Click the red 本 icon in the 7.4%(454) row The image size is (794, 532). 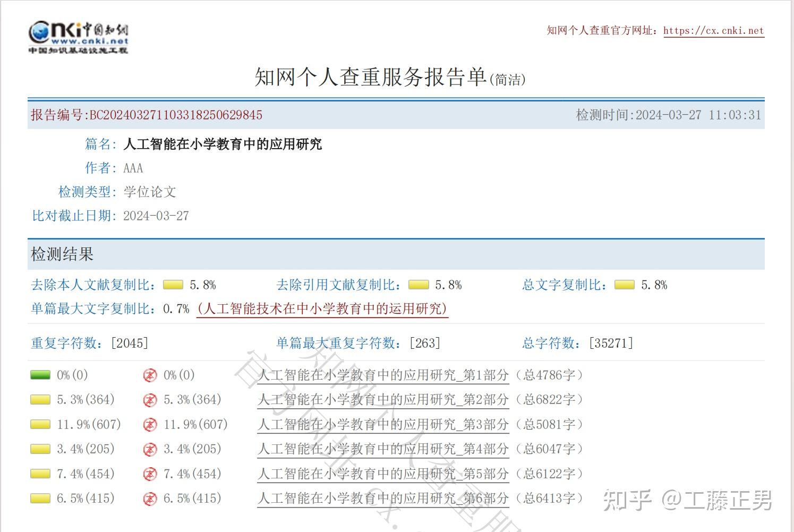click(150, 474)
